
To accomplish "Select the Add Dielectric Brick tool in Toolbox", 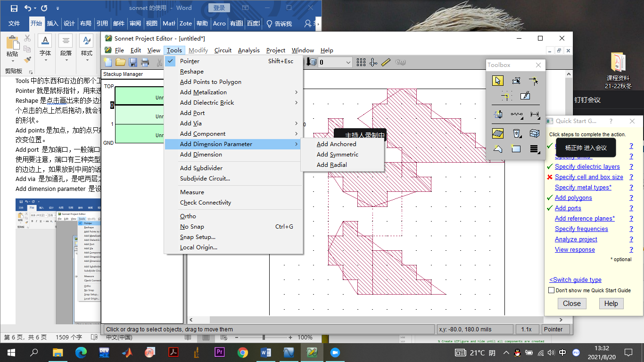I will click(x=534, y=133).
